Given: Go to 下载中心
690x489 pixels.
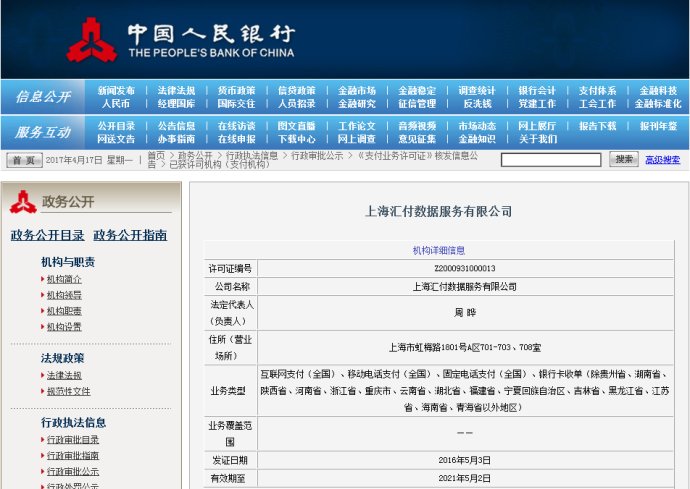Looking at the screenshot, I should [297, 139].
